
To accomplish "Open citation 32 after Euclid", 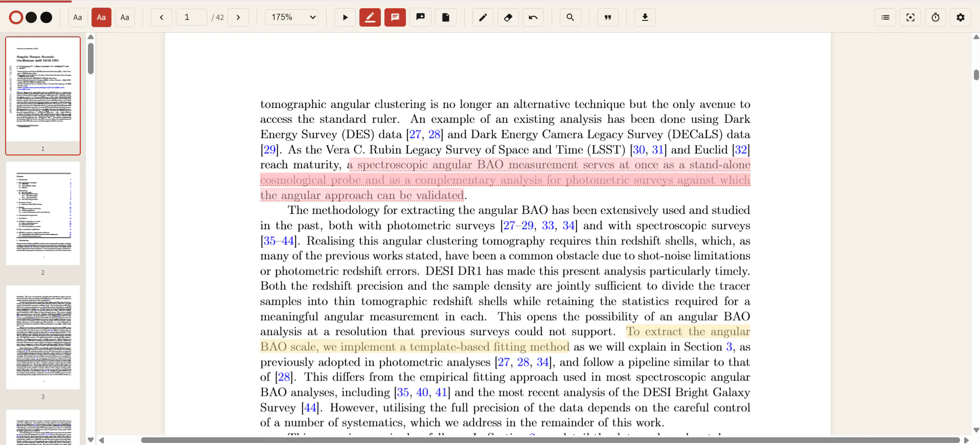I will click(741, 150).
